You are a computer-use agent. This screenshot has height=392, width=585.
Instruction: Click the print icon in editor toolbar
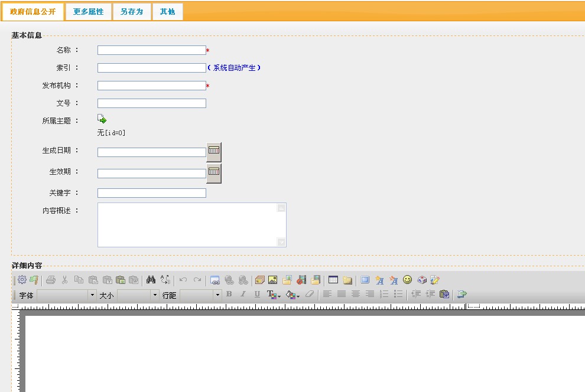point(51,280)
